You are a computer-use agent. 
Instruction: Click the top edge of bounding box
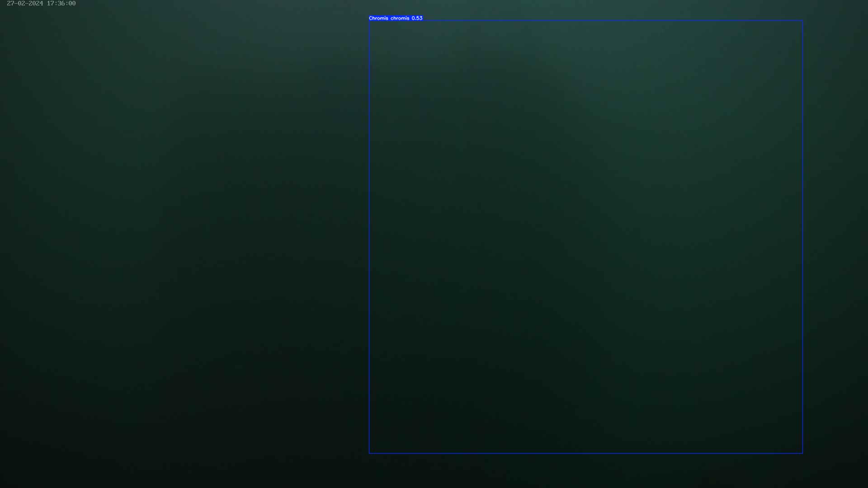pos(585,21)
